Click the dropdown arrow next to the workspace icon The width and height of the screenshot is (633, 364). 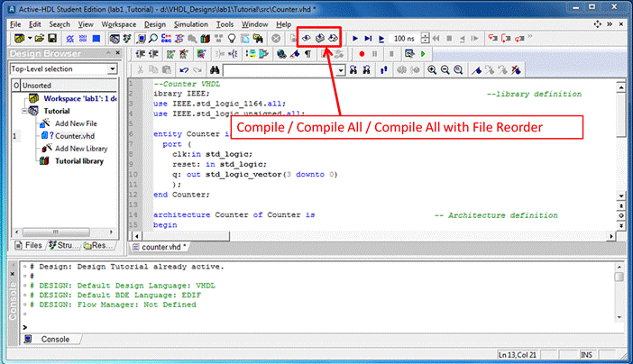(30, 39)
